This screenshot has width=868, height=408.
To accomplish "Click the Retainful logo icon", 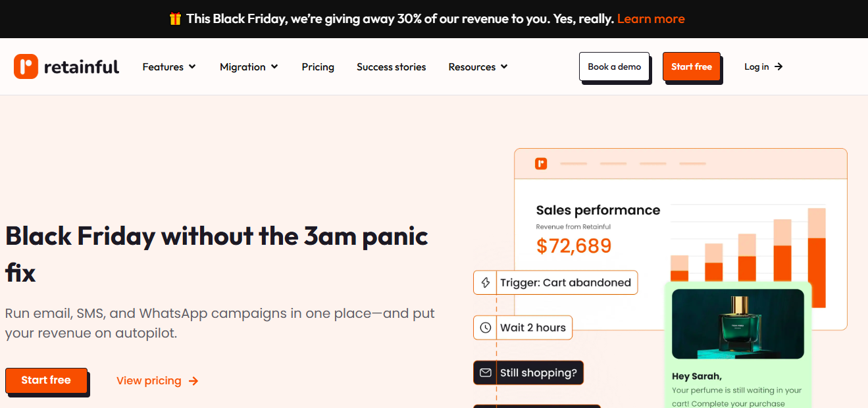I will coord(26,66).
